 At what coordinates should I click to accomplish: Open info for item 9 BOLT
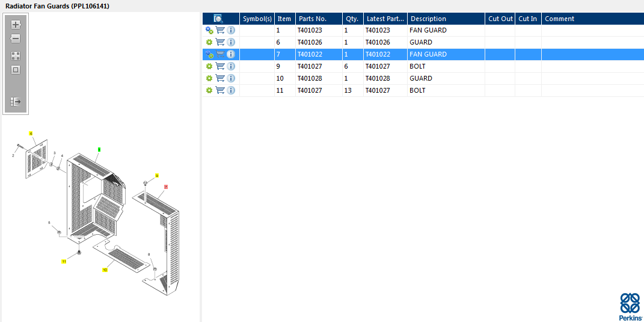[x=231, y=66]
